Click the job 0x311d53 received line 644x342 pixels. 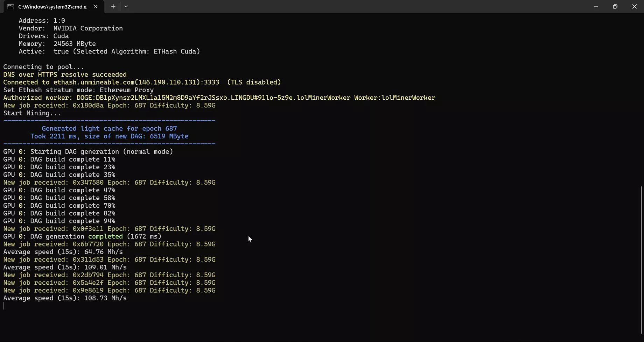point(109,259)
